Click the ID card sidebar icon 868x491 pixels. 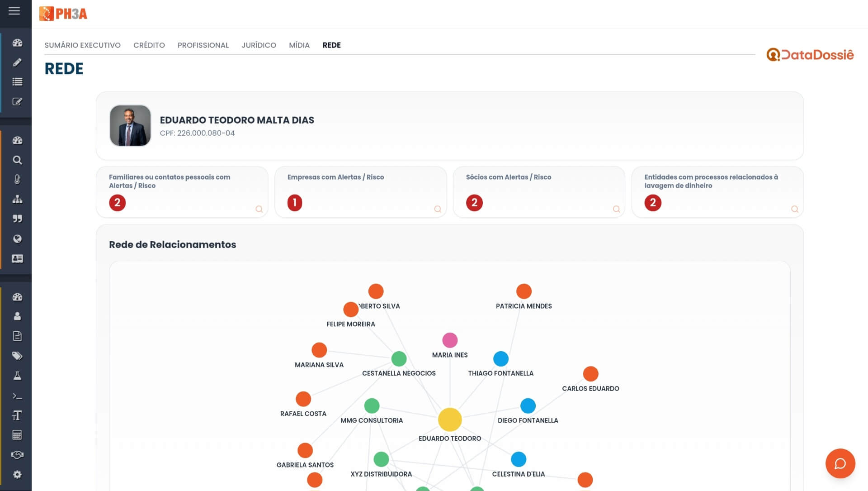(x=17, y=258)
